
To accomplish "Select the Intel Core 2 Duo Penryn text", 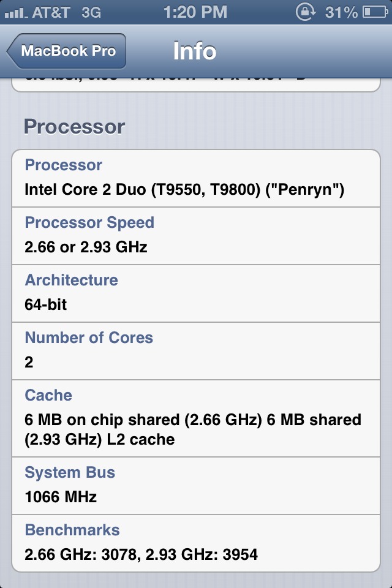I will click(184, 189).
